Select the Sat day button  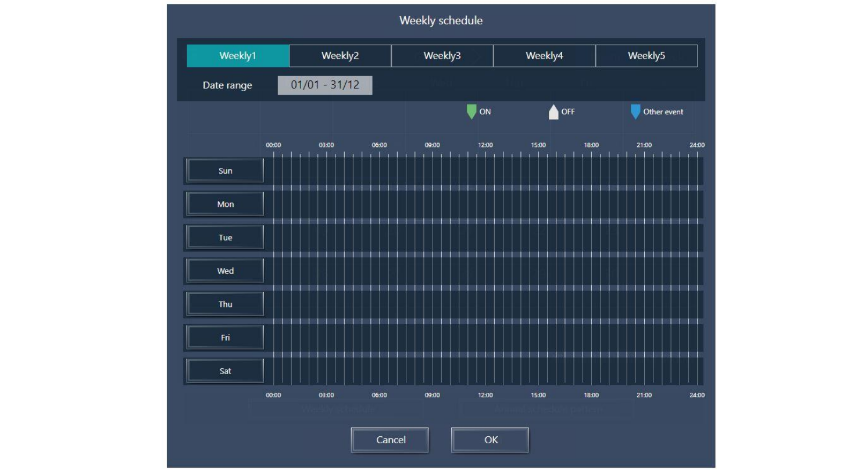click(226, 371)
